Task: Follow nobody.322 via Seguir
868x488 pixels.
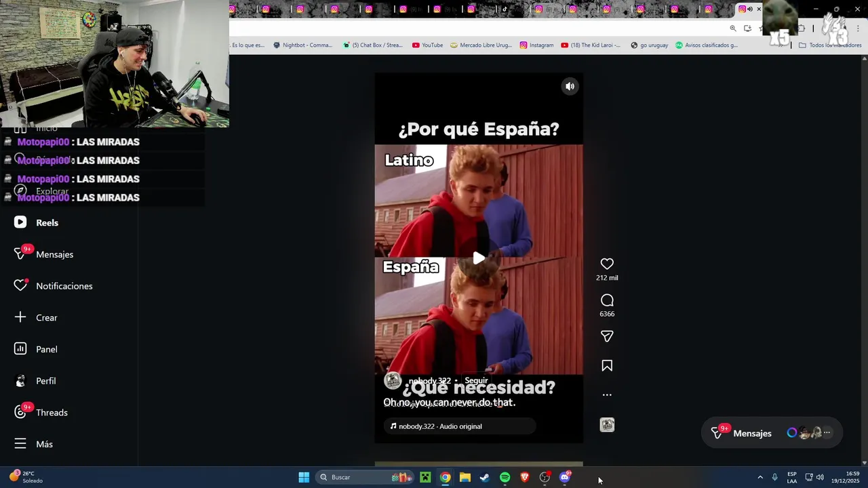Action: [x=476, y=380]
